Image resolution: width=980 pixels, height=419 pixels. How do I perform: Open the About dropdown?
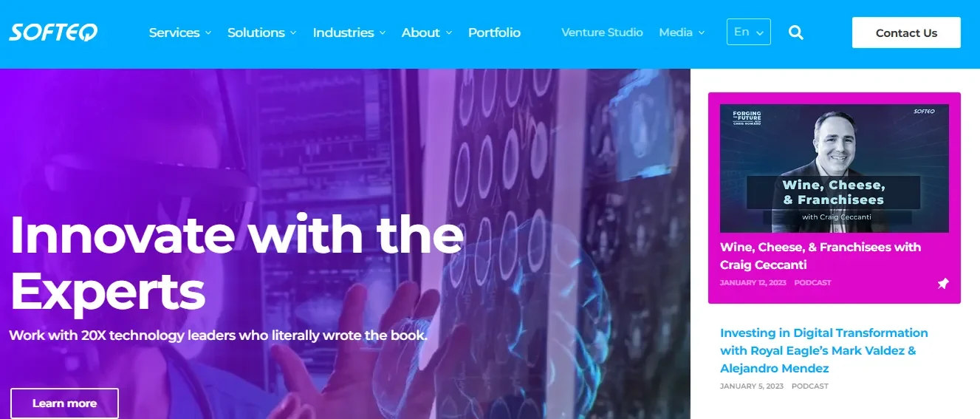tap(427, 33)
